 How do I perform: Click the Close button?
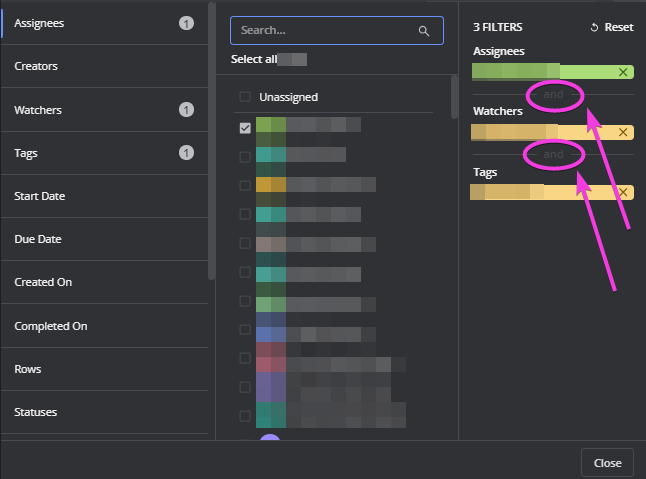[607, 463]
